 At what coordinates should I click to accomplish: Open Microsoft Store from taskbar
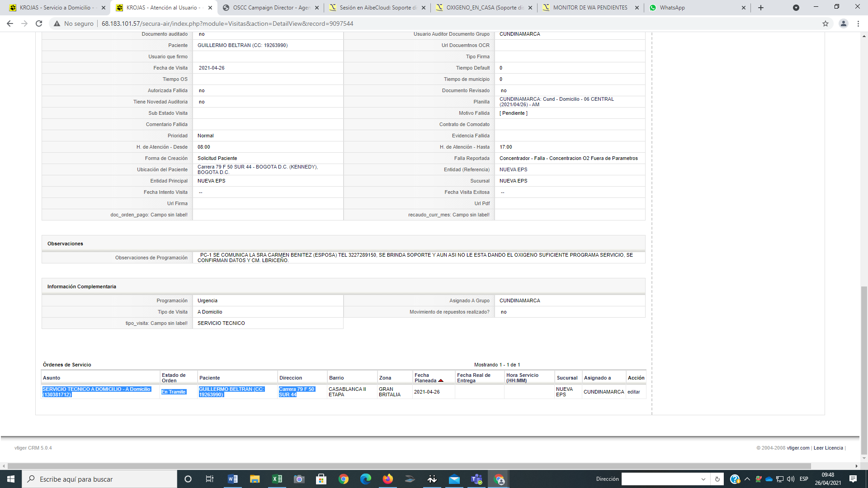(x=321, y=479)
